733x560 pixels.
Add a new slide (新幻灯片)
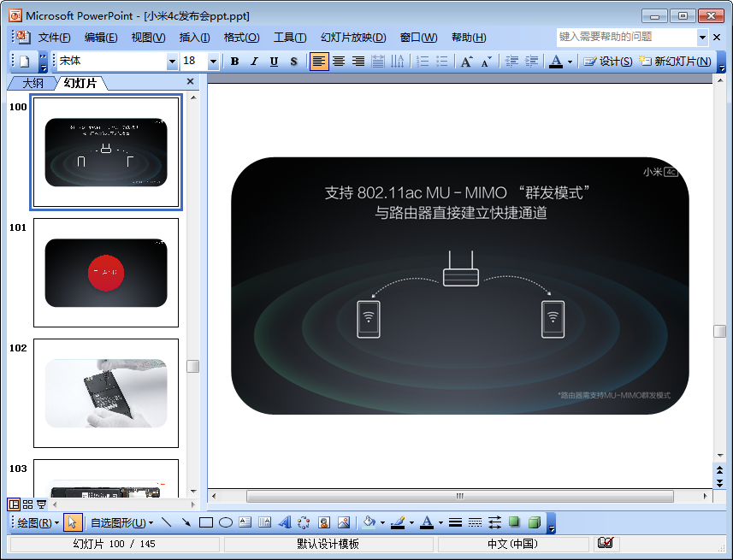675,62
